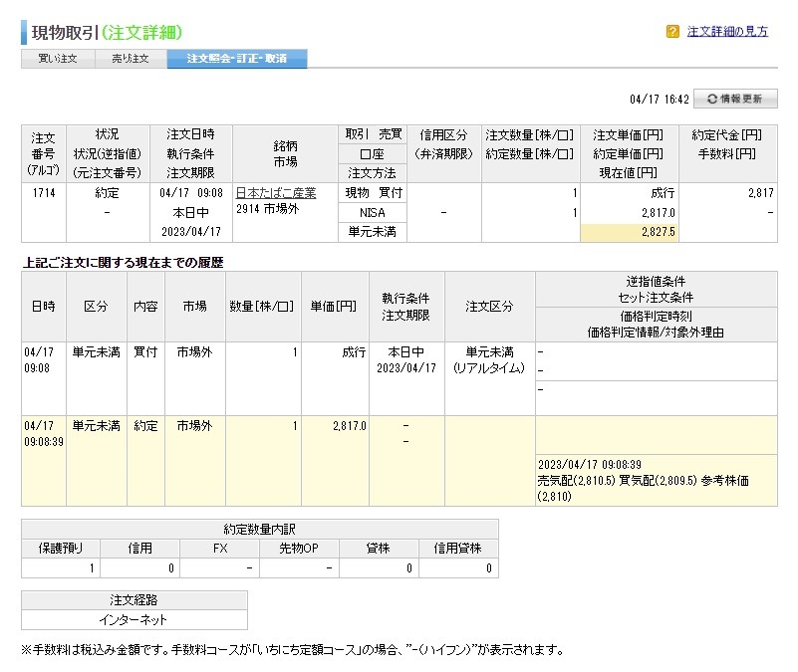Switch to the 売り注文 tab
Image resolution: width=798 pixels, height=672 pixels.
(x=131, y=59)
